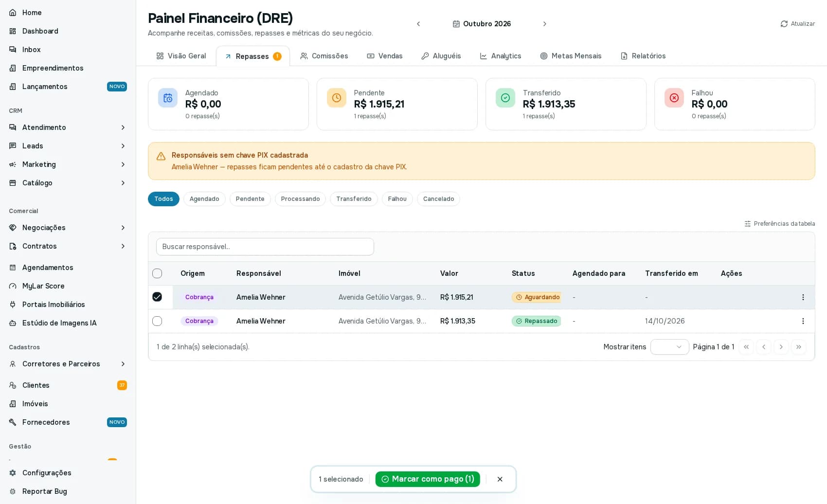Check the R$ 1.913,35 row checkbox
This screenshot has height=504, width=827.
[x=157, y=321]
